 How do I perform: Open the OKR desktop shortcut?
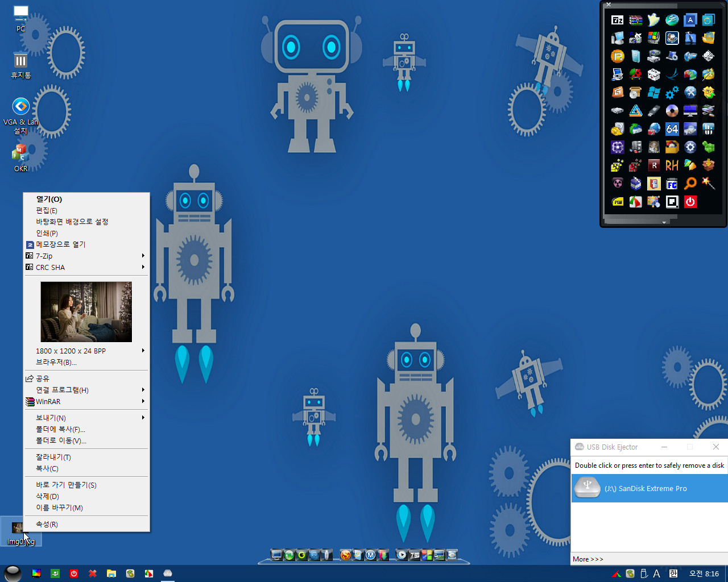pyautogui.click(x=20, y=158)
